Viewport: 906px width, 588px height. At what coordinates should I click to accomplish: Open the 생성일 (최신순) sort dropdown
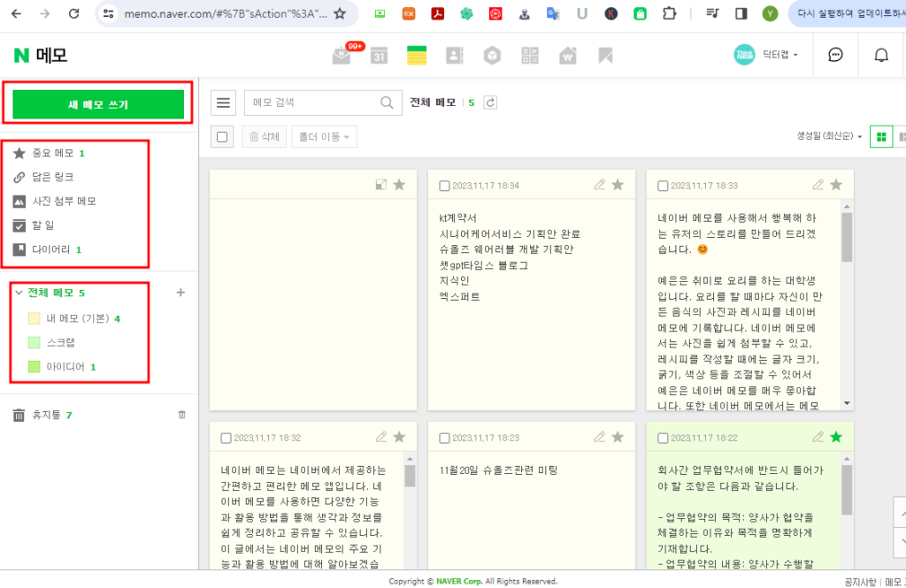(x=829, y=136)
